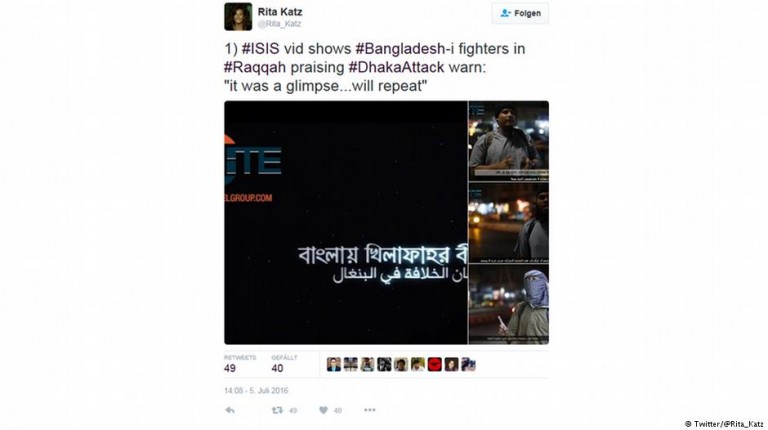Click the reply arrow icon
Viewport: 768px width, 430px height.
pos(230,410)
